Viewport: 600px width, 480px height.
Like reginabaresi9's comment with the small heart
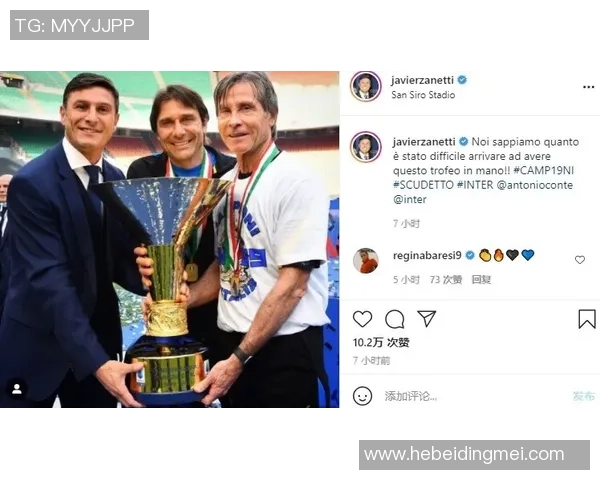580,260
